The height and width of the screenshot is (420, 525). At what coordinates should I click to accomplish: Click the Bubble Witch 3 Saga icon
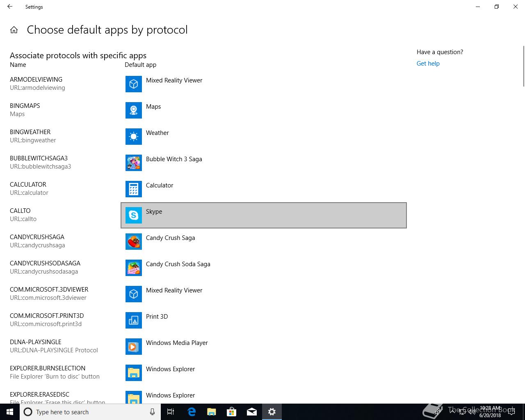click(x=133, y=163)
